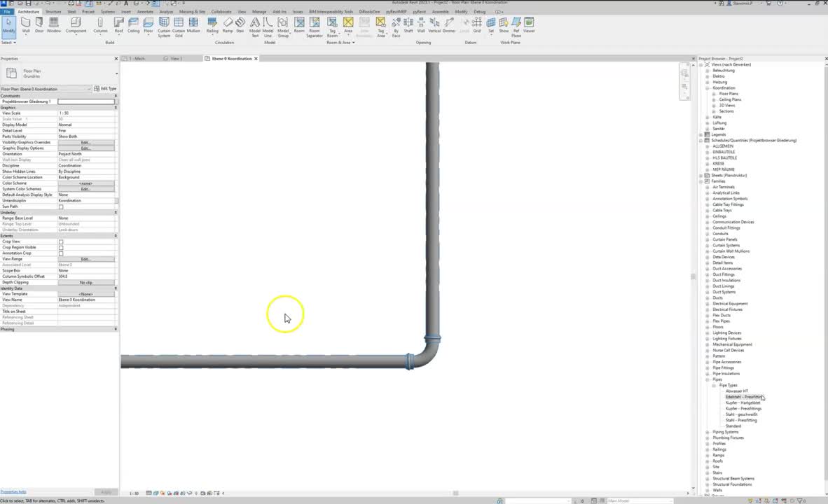Screen dimensions: 828x504
Task: Activate the Door placement tool
Action: click(x=39, y=28)
